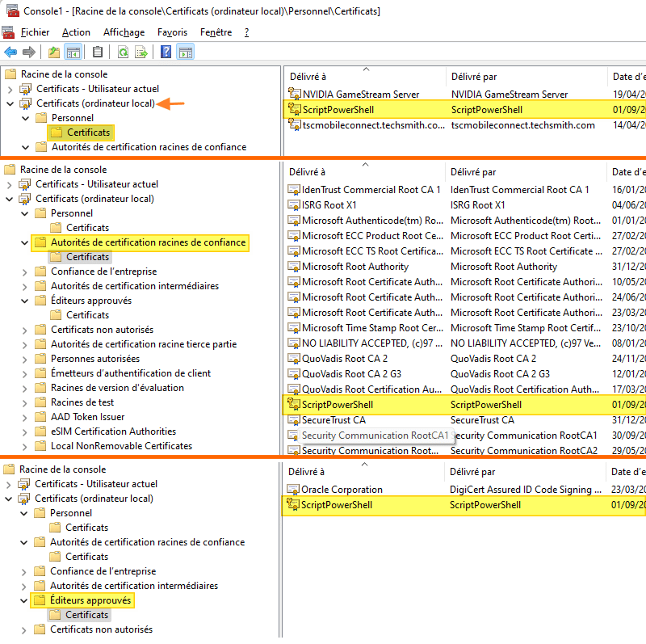Click the Back arrow in the toolbar
The image size is (646, 644).
click(10, 53)
